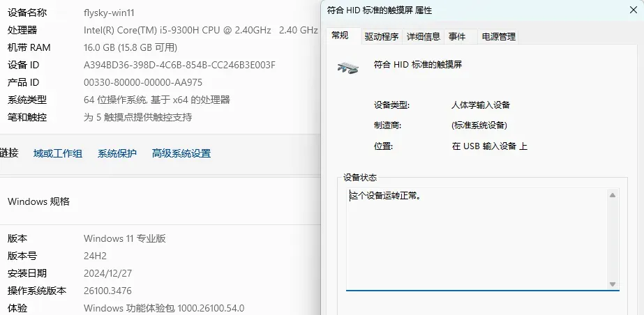Select the 5 触摸点 pen and touch text
The image size is (644, 315).
pos(137,117)
